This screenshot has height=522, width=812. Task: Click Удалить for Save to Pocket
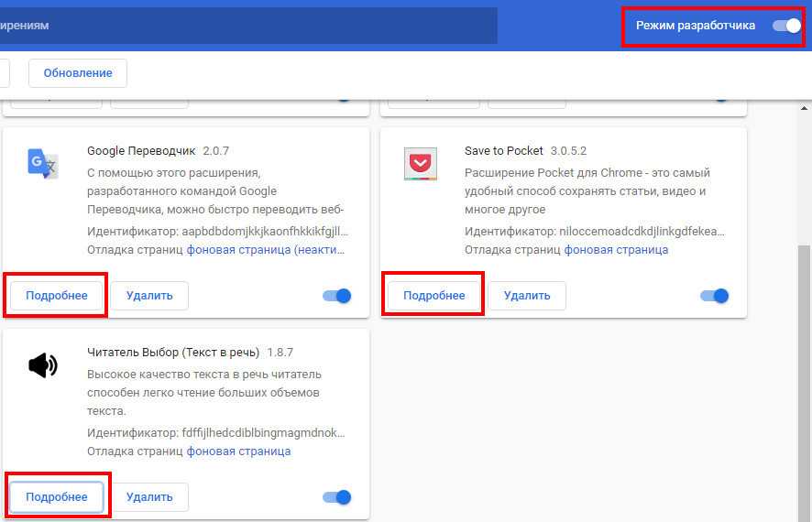pos(527,296)
